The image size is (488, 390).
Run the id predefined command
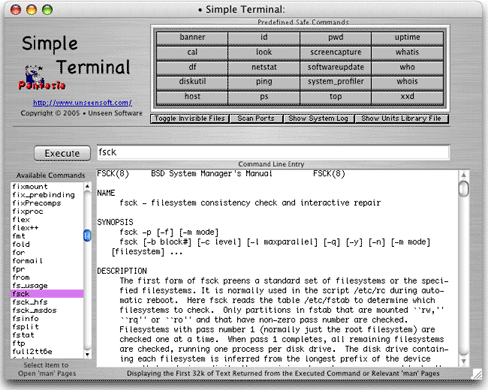click(264, 38)
